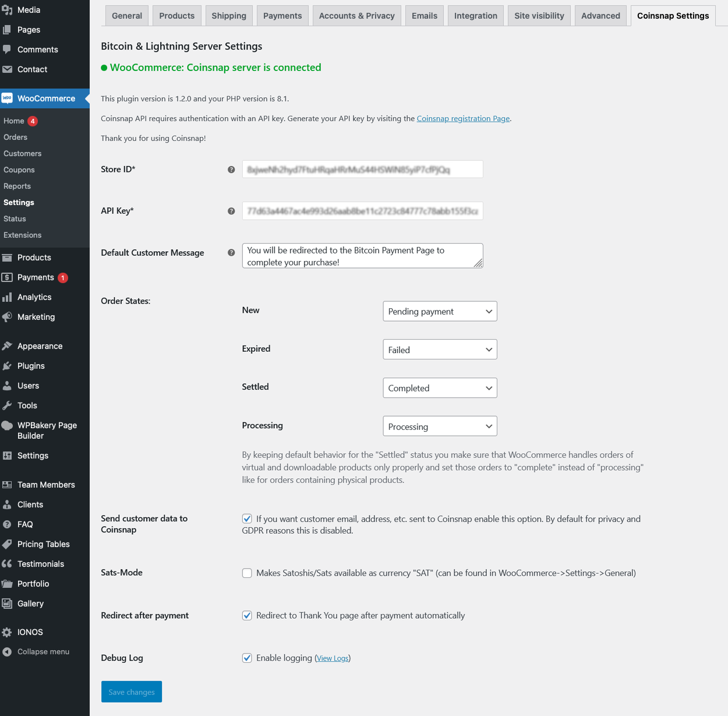This screenshot has height=716, width=728.
Task: Open the Payments settings tab
Action: coord(282,16)
